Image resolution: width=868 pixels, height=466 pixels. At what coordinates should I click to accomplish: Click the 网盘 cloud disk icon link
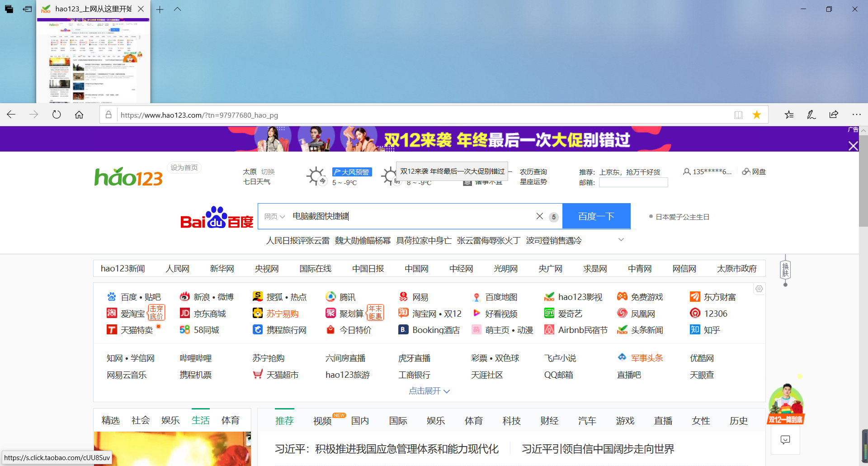click(754, 171)
